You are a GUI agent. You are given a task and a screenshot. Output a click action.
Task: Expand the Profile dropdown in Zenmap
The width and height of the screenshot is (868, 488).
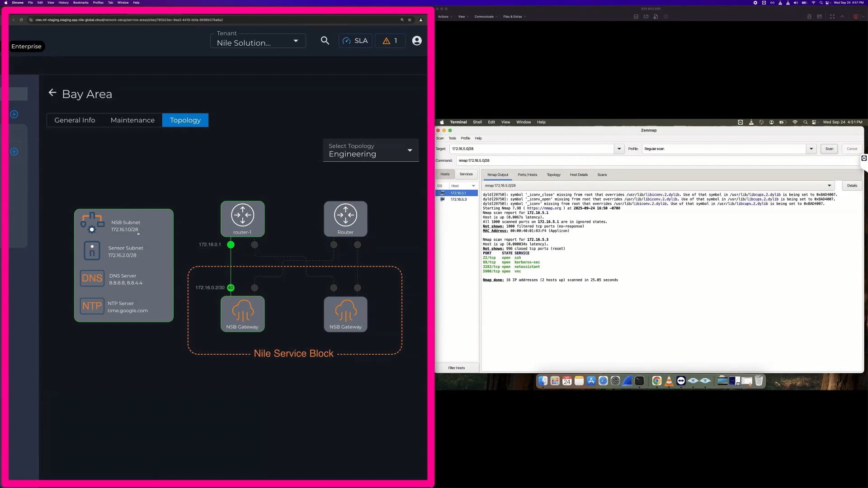point(811,149)
